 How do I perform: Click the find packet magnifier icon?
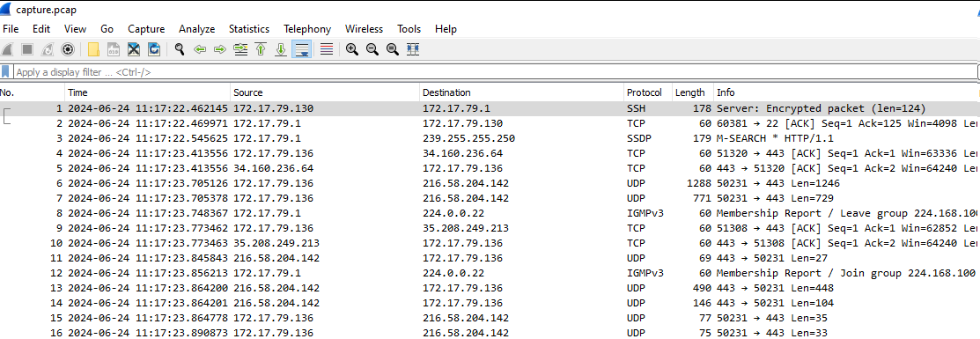click(x=180, y=49)
